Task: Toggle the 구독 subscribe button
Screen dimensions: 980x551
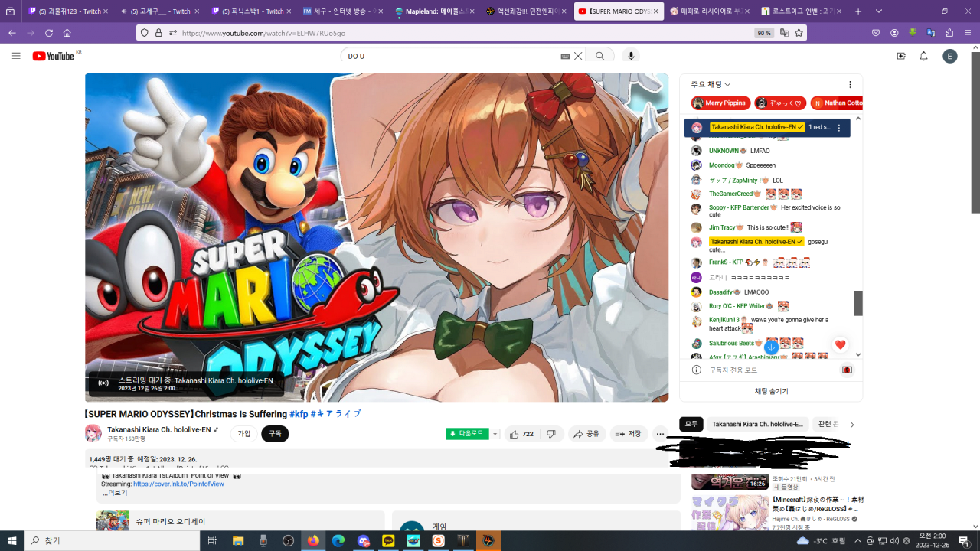Action: (x=275, y=434)
